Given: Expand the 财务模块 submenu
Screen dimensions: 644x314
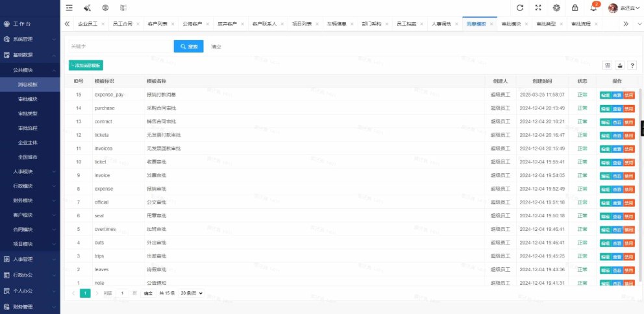Looking at the screenshot, I should pos(30,200).
